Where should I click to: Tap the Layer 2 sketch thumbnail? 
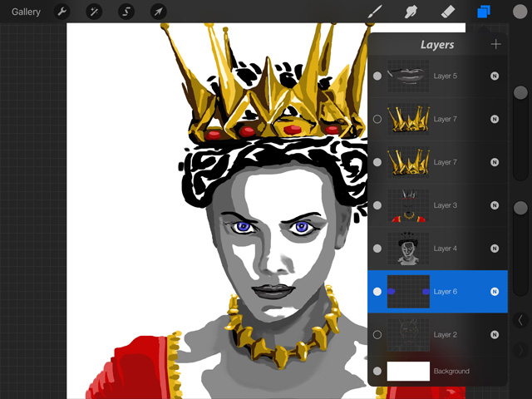tap(408, 334)
